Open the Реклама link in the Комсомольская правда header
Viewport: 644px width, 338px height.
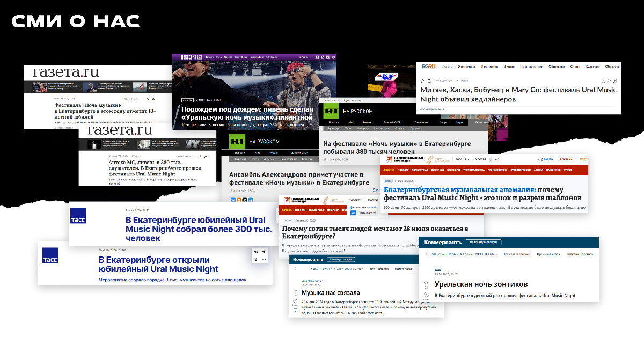click(x=566, y=159)
